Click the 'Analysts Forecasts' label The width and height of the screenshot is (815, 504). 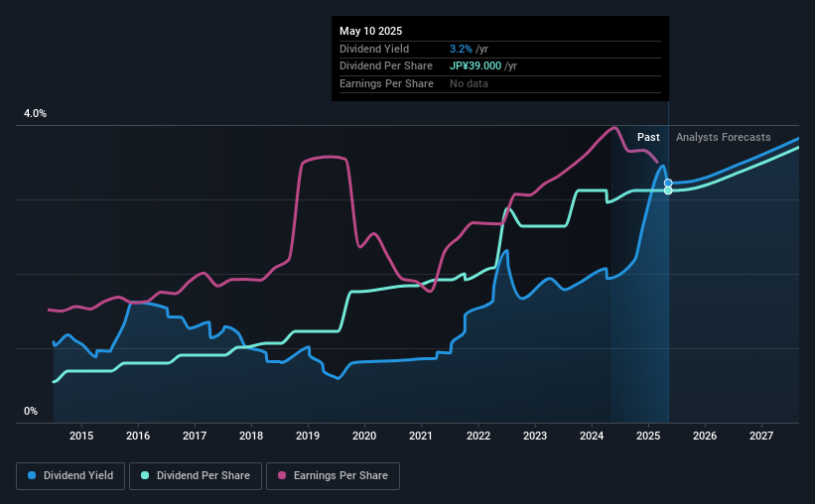[724, 137]
